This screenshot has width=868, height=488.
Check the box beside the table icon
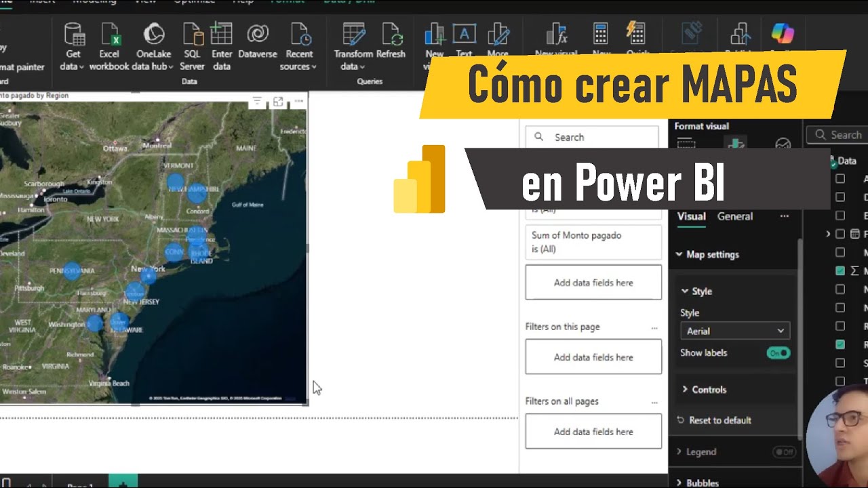click(840, 234)
